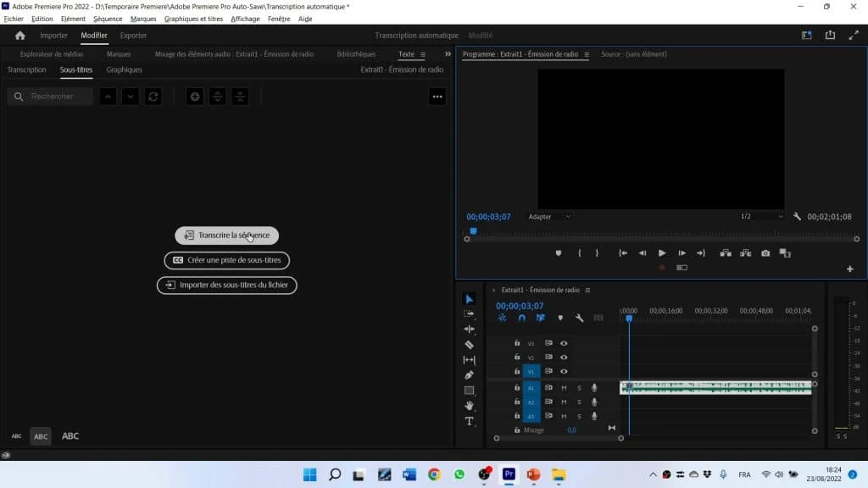
Task: Open timeline sequence panel menu icon
Action: point(587,290)
